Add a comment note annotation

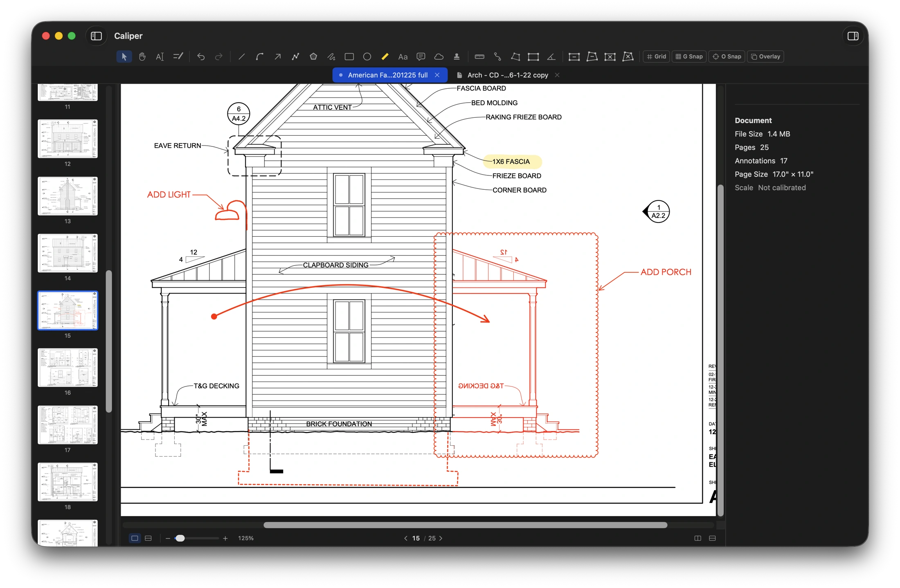click(x=421, y=56)
